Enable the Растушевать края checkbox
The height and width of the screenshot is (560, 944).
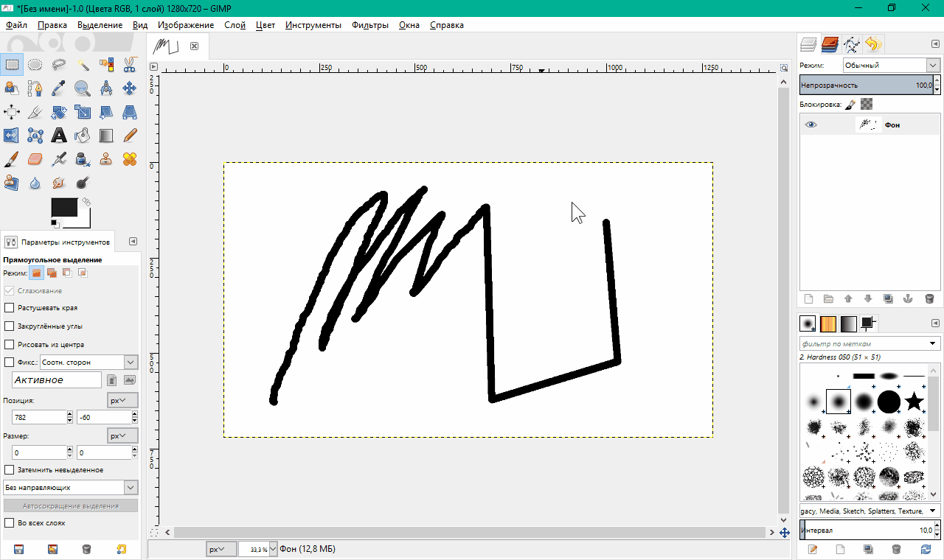pyautogui.click(x=10, y=308)
